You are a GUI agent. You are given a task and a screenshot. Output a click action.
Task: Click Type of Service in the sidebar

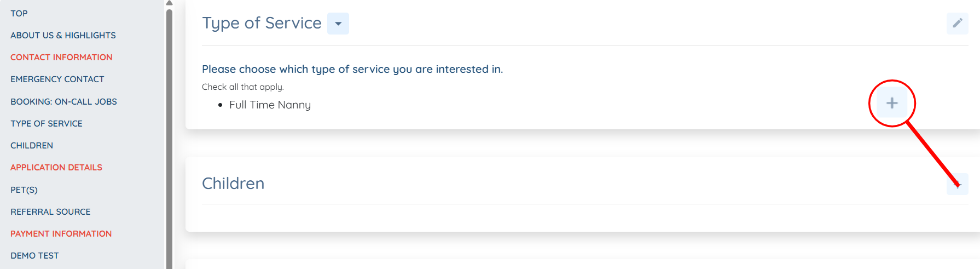tap(47, 123)
